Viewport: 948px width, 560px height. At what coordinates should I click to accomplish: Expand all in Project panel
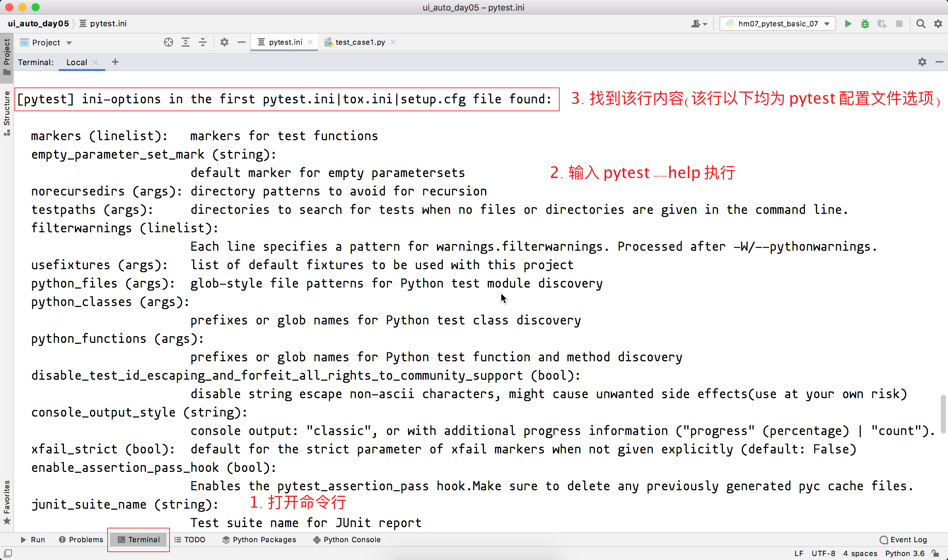coord(185,42)
